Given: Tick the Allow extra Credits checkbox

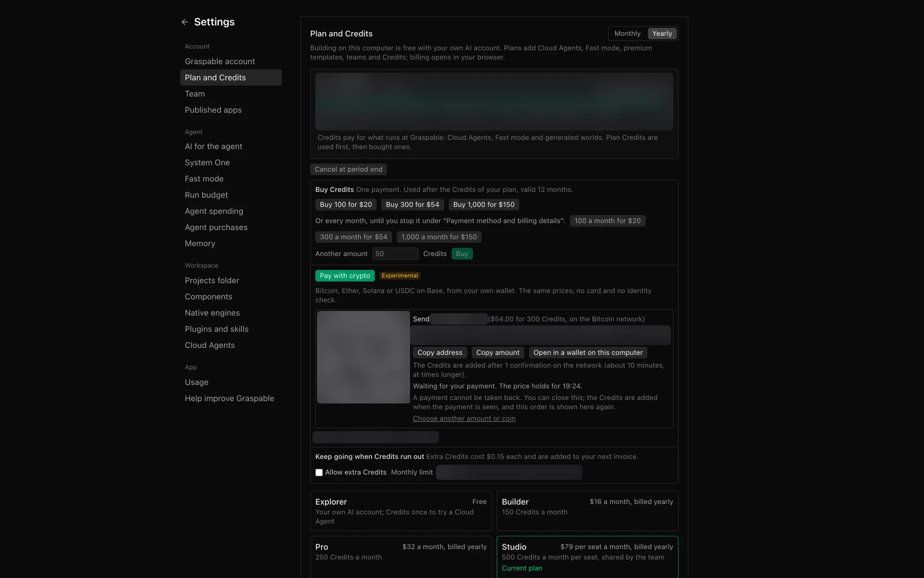Looking at the screenshot, I should coord(319,472).
